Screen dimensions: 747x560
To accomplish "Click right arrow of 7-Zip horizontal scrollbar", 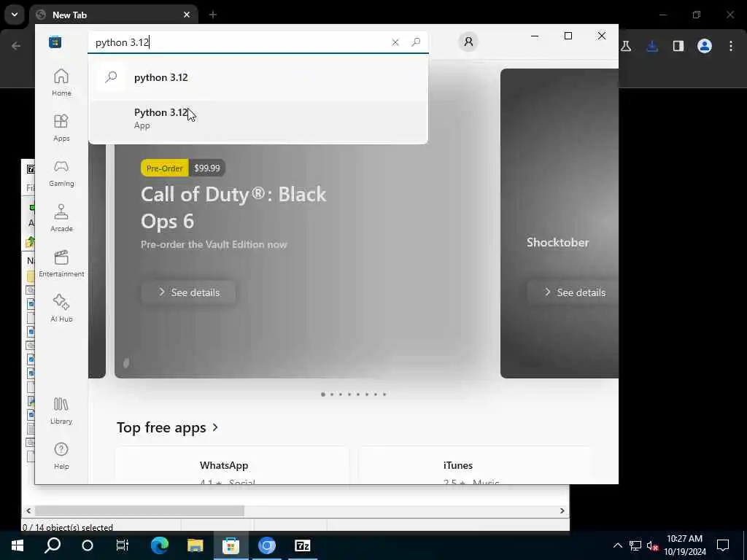I will click(562, 510).
